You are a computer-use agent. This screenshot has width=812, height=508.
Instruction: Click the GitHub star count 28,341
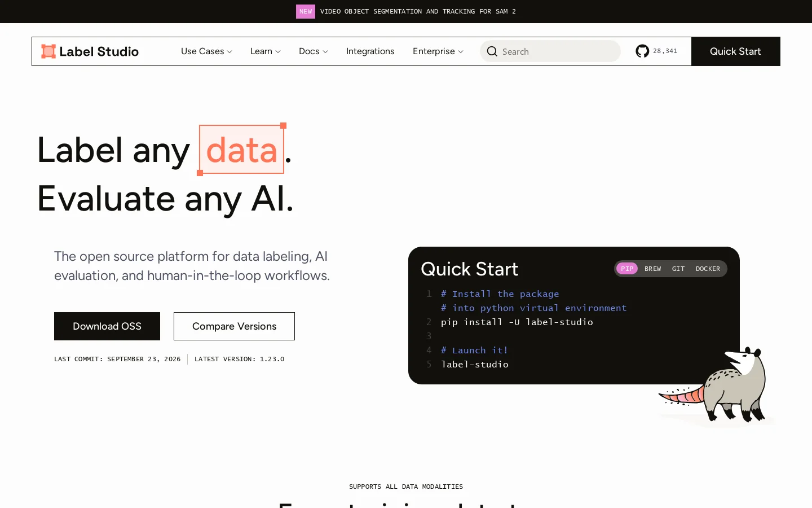(665, 51)
